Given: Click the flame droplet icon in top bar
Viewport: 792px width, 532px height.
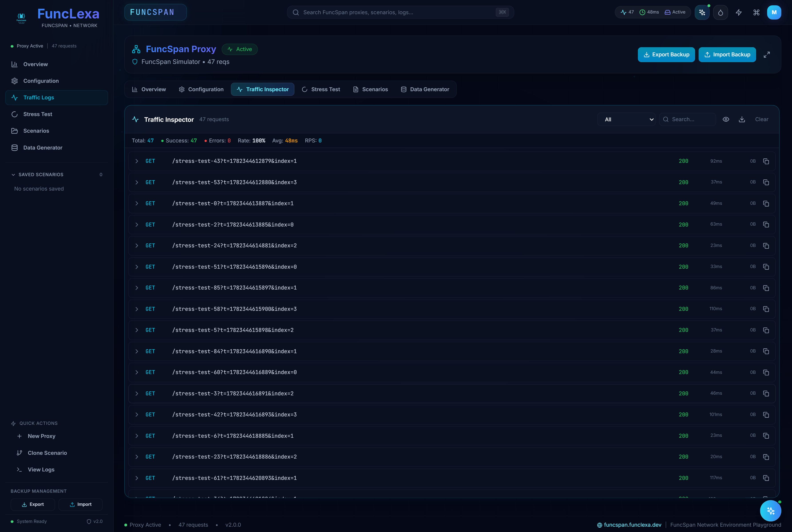Looking at the screenshot, I should 720,13.
